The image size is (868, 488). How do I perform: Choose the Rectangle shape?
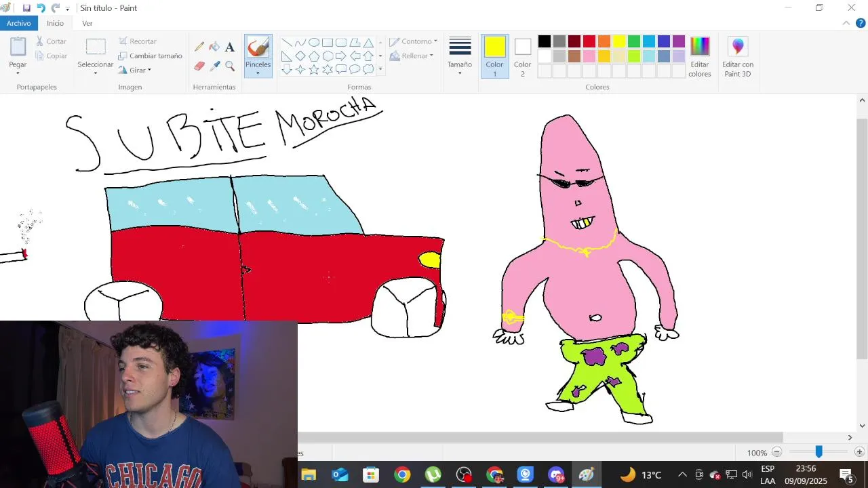point(328,42)
